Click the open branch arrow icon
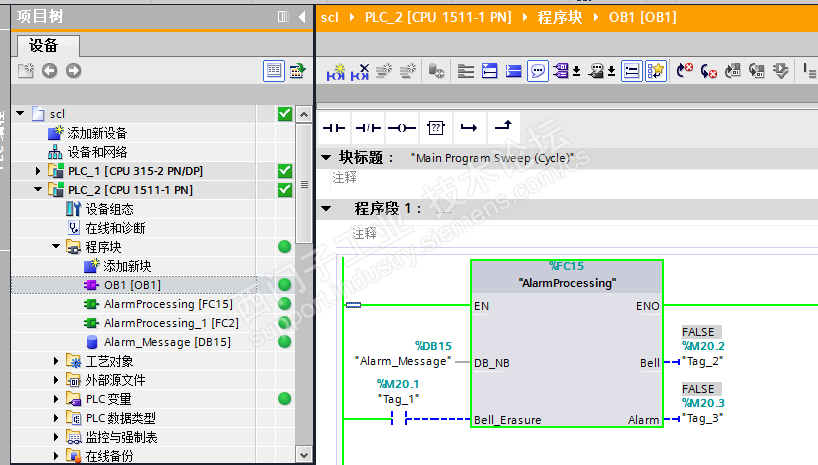 coord(469,128)
